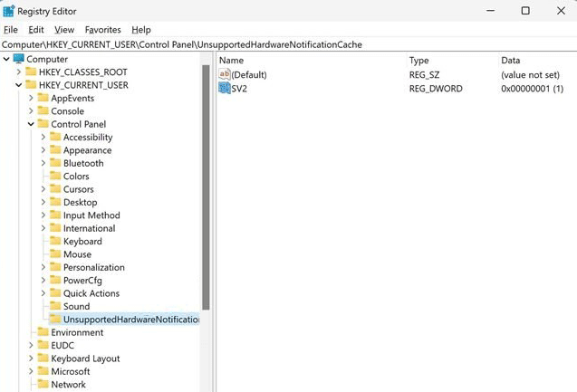This screenshot has height=392, width=577.
Task: Expand the Personalization key
Action: click(x=43, y=267)
